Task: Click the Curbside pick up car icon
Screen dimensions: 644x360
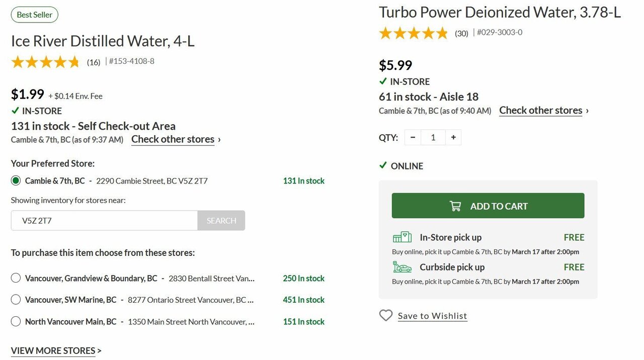Action: click(x=402, y=267)
